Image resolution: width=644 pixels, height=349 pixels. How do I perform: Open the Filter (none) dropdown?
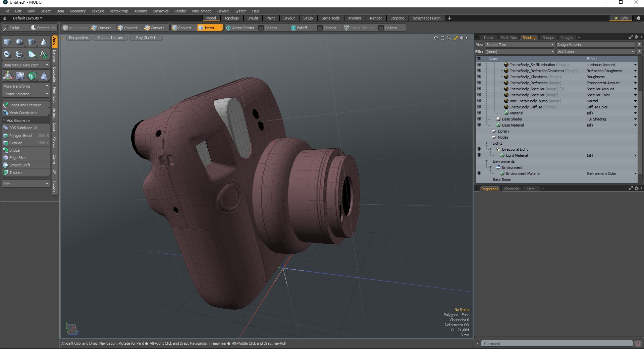coord(520,52)
